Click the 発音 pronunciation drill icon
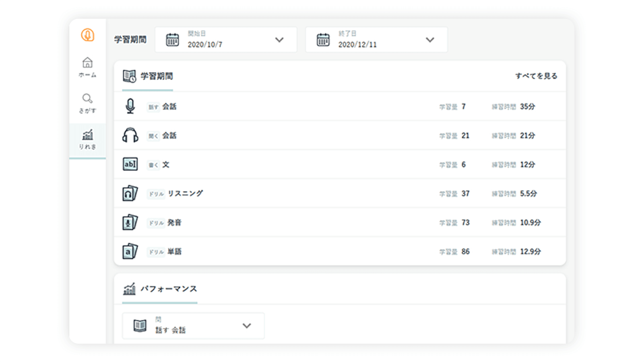 coord(130,222)
